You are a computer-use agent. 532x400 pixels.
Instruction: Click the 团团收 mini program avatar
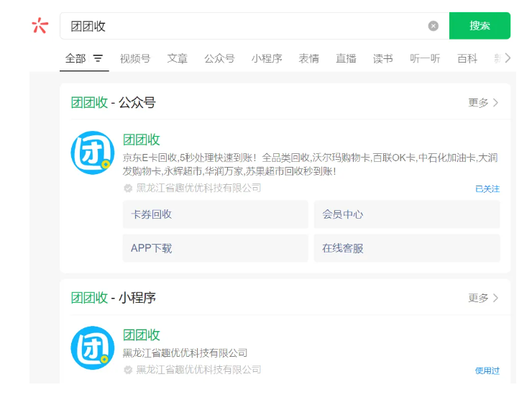93,348
